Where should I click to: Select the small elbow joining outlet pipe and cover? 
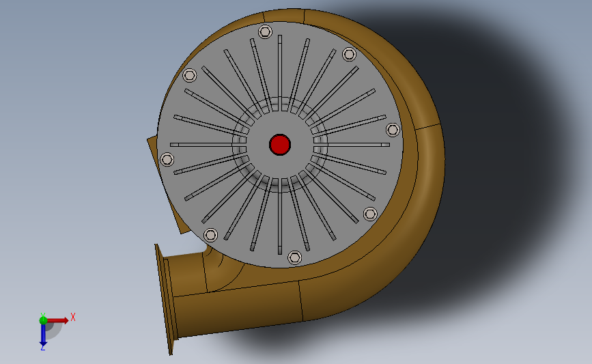tap(223, 270)
